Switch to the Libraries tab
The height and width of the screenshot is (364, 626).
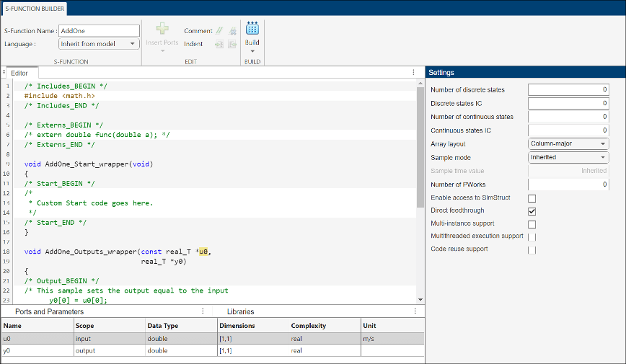click(x=240, y=311)
